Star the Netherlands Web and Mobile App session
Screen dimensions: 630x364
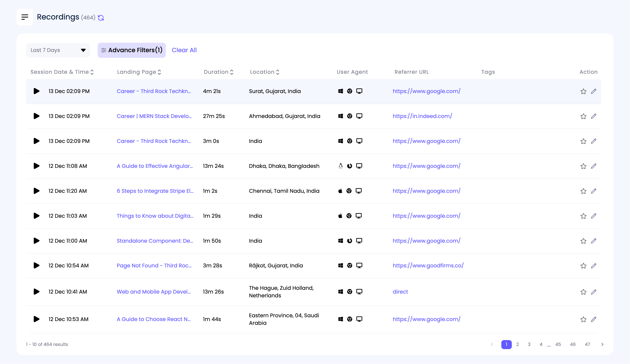(583, 292)
